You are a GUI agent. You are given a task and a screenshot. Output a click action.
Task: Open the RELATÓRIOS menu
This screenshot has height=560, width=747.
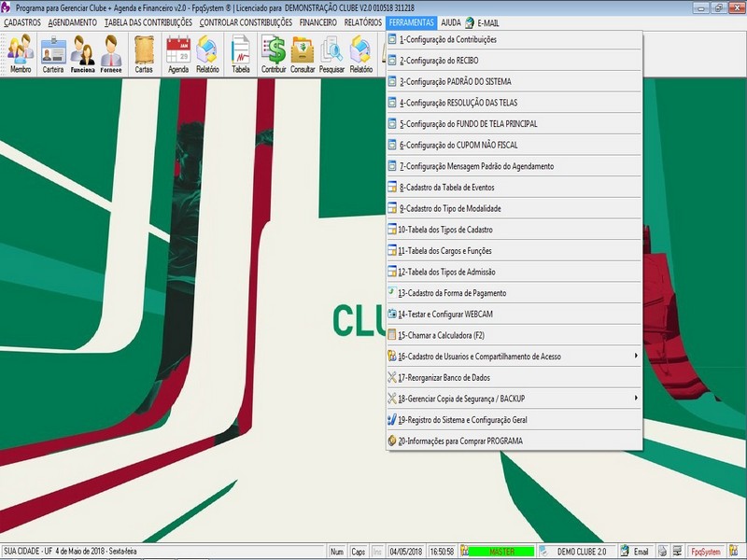tap(361, 21)
